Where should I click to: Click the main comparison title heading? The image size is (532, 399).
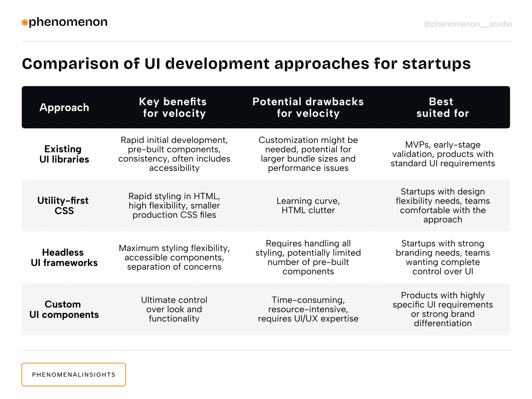tap(246, 64)
